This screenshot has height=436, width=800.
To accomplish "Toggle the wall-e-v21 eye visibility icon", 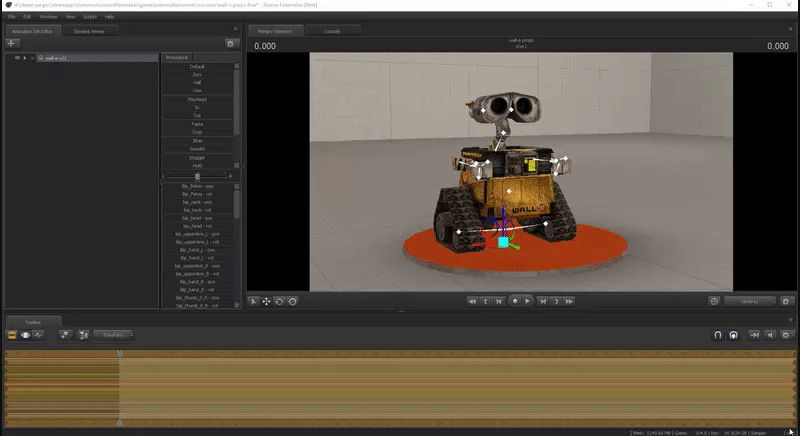I will point(17,58).
